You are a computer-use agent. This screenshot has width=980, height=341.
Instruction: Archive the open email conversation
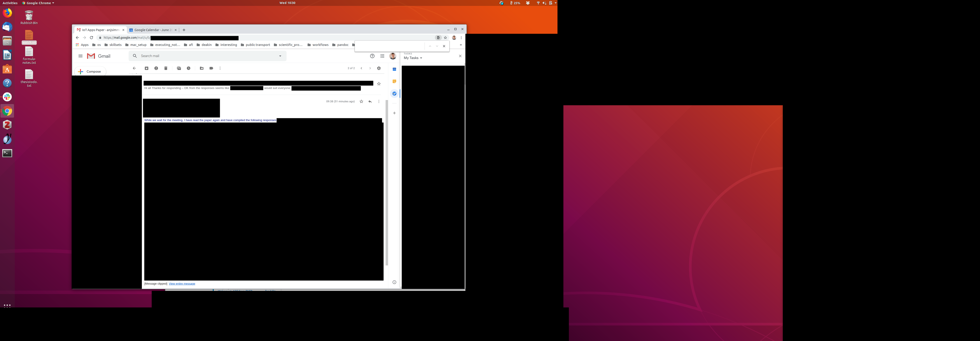tap(147, 68)
